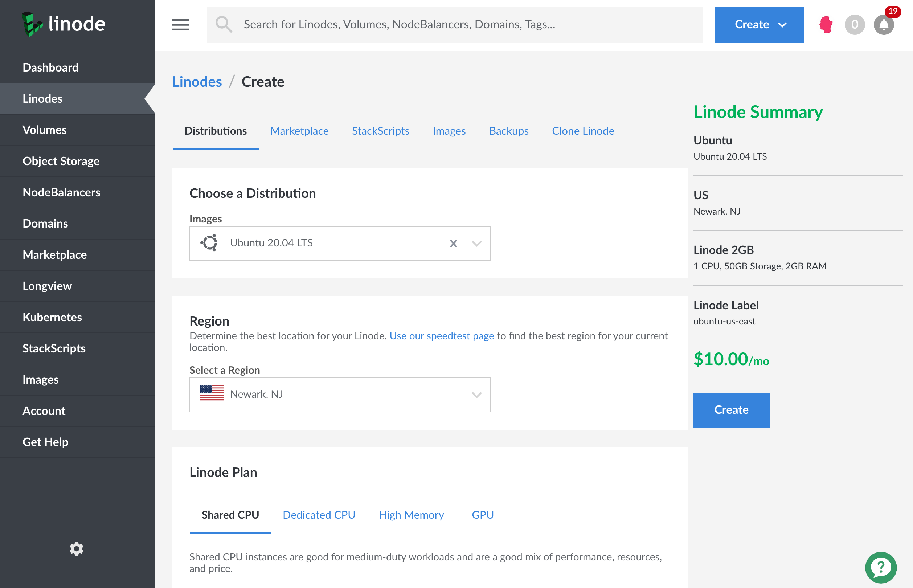Click the US flag in region field
The height and width of the screenshot is (588, 913).
coord(212,393)
